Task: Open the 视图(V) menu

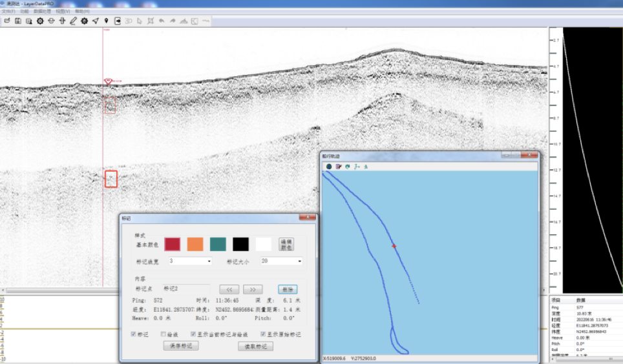Action: 63,12
